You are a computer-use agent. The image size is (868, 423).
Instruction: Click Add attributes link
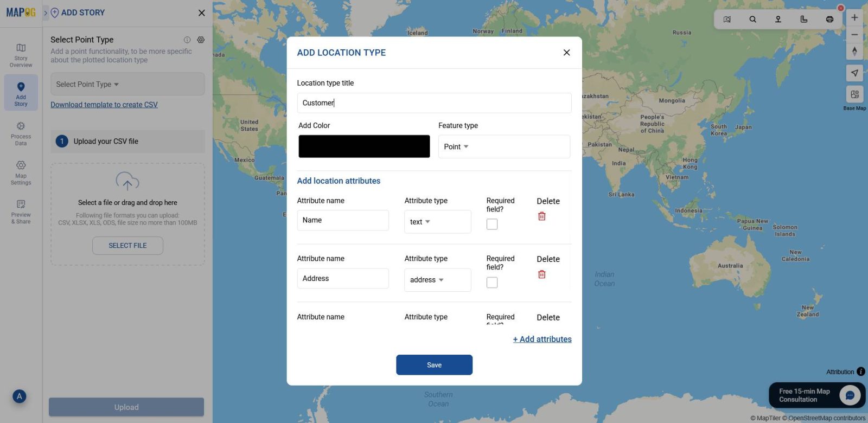point(541,339)
